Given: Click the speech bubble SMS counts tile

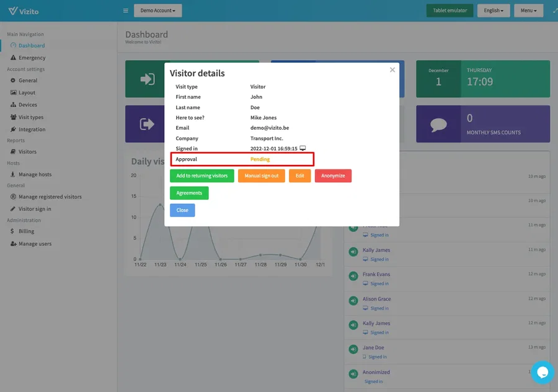Looking at the screenshot, I should pyautogui.click(x=438, y=124).
